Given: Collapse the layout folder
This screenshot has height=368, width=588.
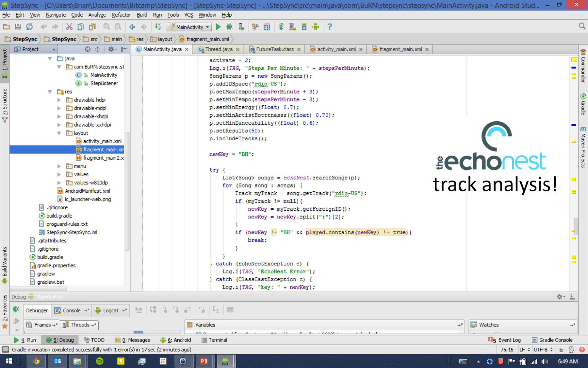Looking at the screenshot, I should 59,133.
